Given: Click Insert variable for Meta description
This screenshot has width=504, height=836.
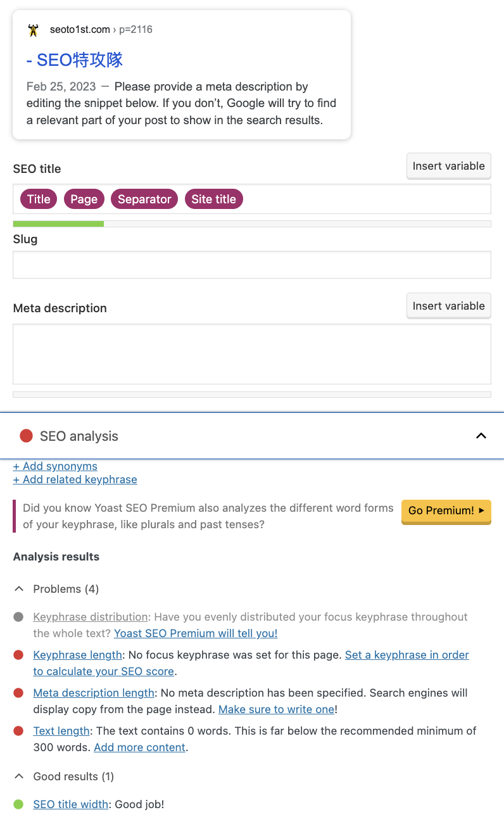Looking at the screenshot, I should point(449,306).
